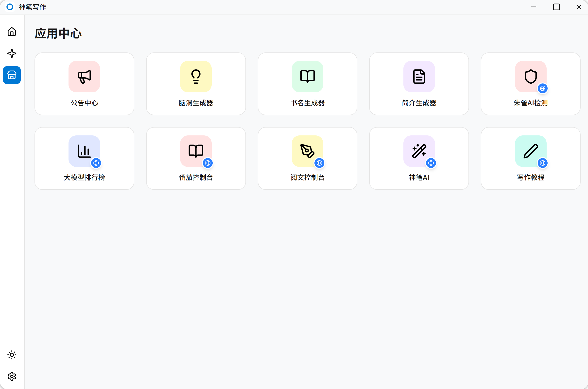Open the 脑洞生成器 lightbulb icon
The width and height of the screenshot is (588, 389).
pos(196,76)
